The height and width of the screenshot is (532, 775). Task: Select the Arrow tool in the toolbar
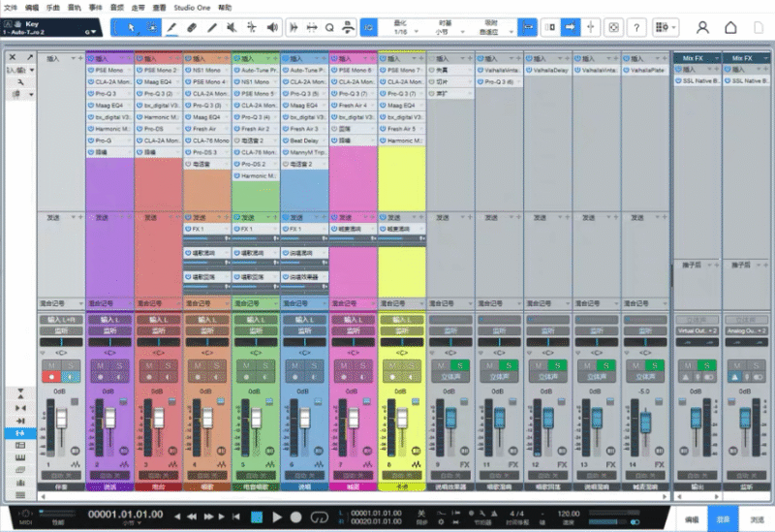click(x=132, y=27)
